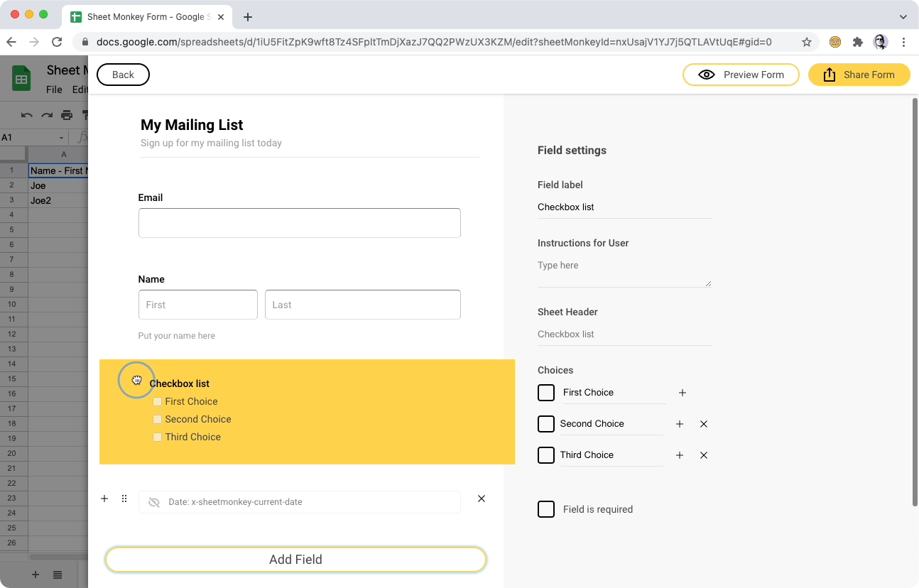Remove the hidden Date field
919x588 pixels.
[x=481, y=499]
